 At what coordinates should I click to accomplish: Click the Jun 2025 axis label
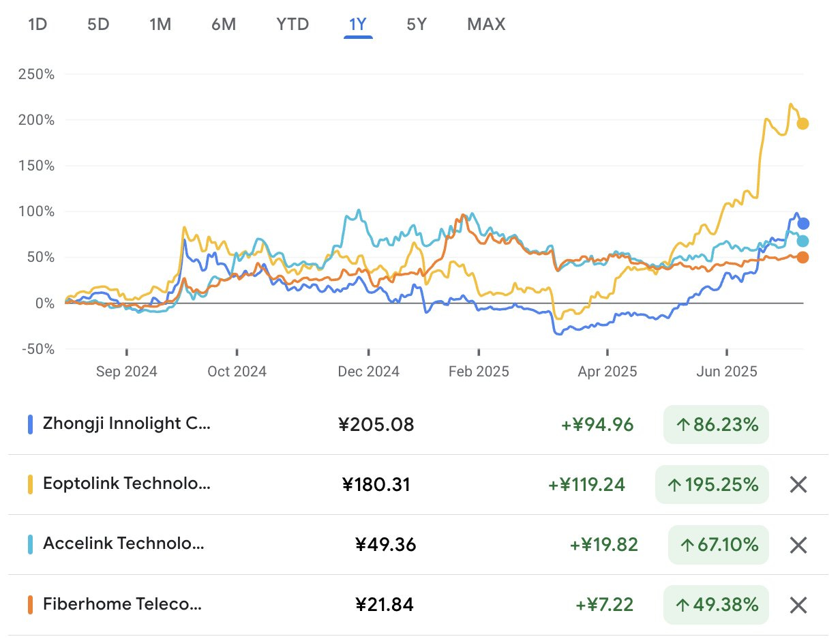pyautogui.click(x=727, y=372)
